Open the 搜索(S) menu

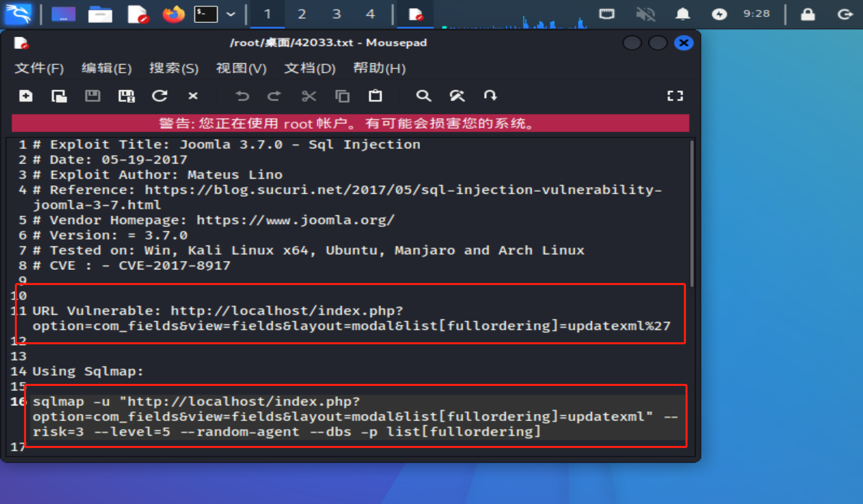click(x=174, y=68)
